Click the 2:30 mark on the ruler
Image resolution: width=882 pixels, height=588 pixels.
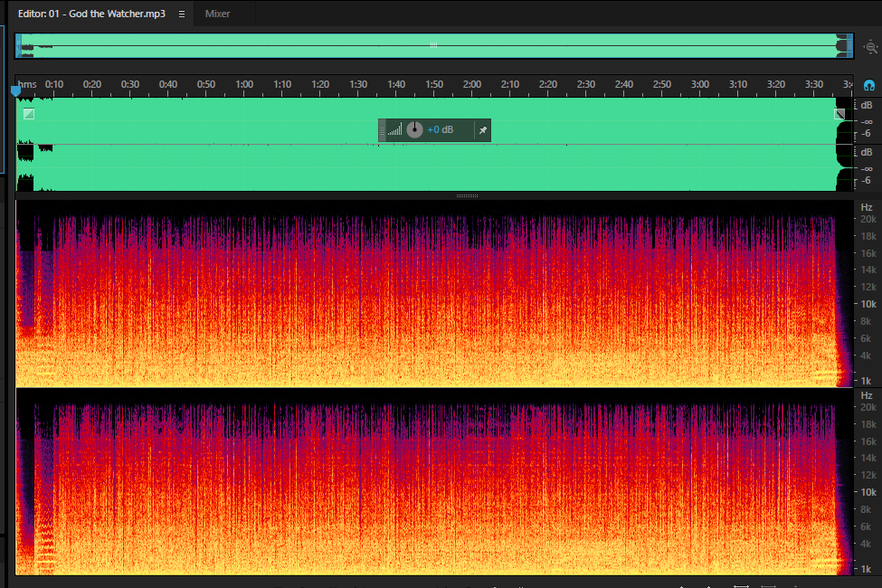pyautogui.click(x=586, y=84)
